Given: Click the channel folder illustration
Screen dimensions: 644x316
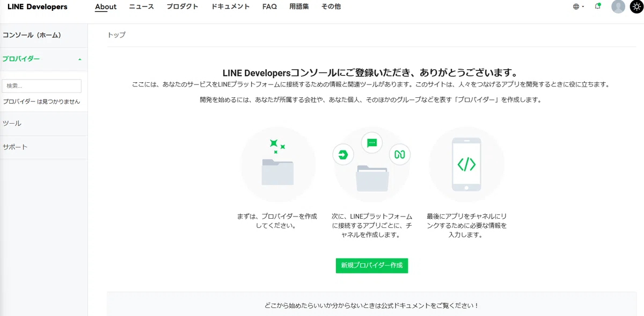Looking at the screenshot, I should tap(372, 178).
